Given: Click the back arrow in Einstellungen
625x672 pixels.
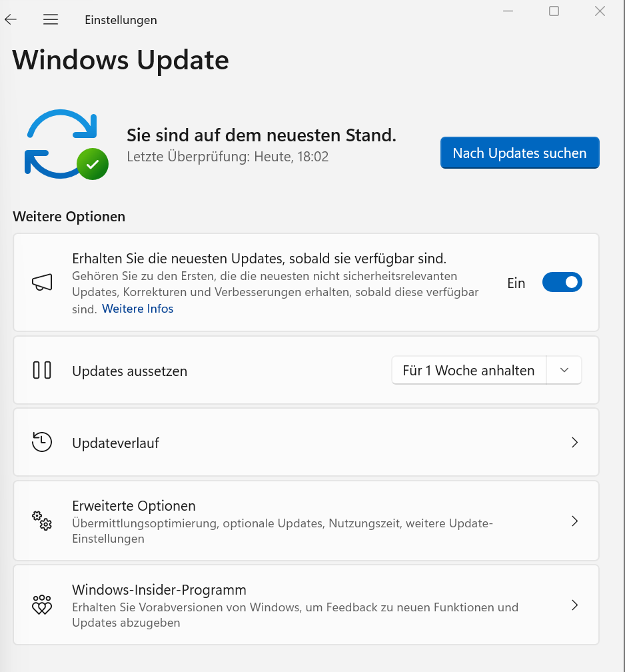Looking at the screenshot, I should point(11,19).
